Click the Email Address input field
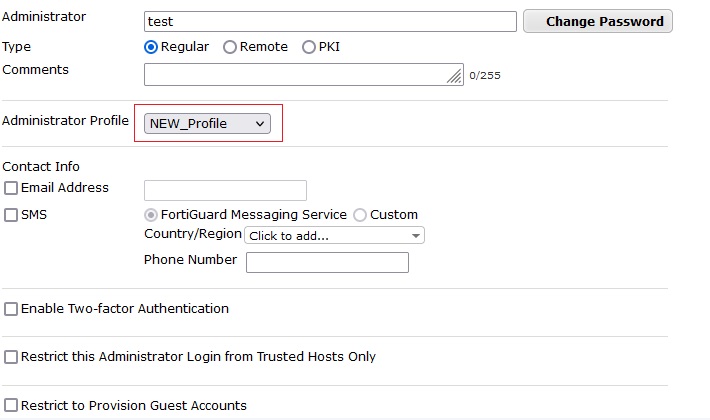This screenshot has width=710, height=420. [225, 190]
